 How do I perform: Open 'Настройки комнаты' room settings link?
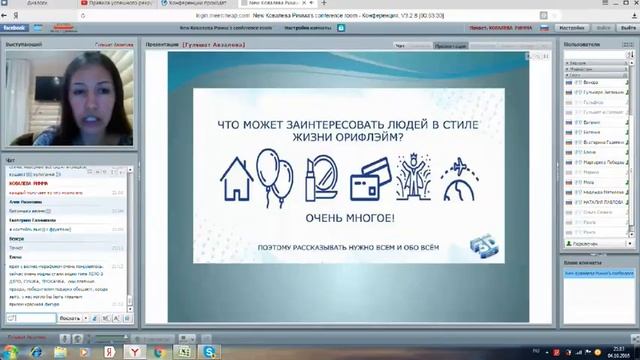pyautogui.click(x=308, y=28)
